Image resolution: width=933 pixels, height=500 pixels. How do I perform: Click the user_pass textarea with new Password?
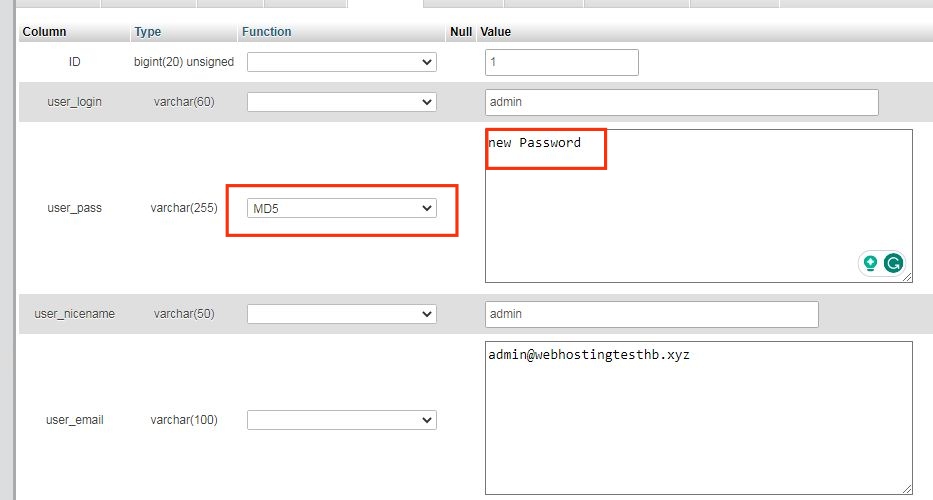tap(699, 206)
